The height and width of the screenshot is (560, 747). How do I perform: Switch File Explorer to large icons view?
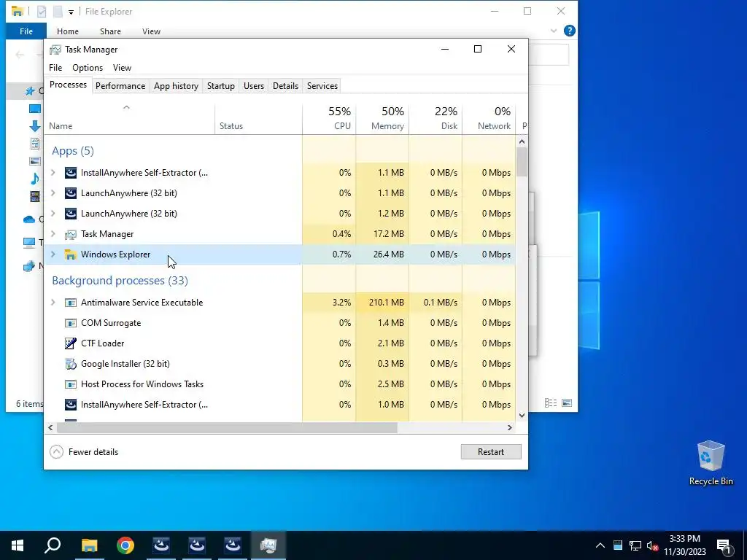[567, 403]
